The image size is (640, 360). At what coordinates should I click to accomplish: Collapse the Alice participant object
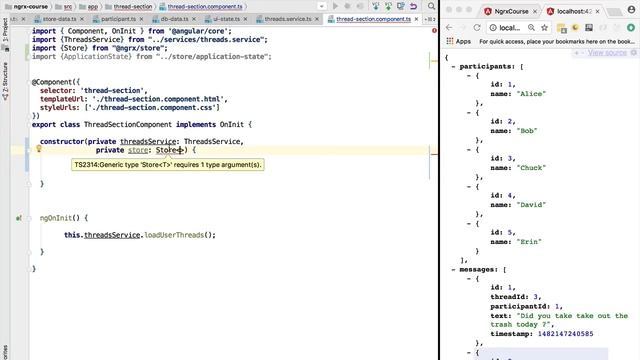469,76
